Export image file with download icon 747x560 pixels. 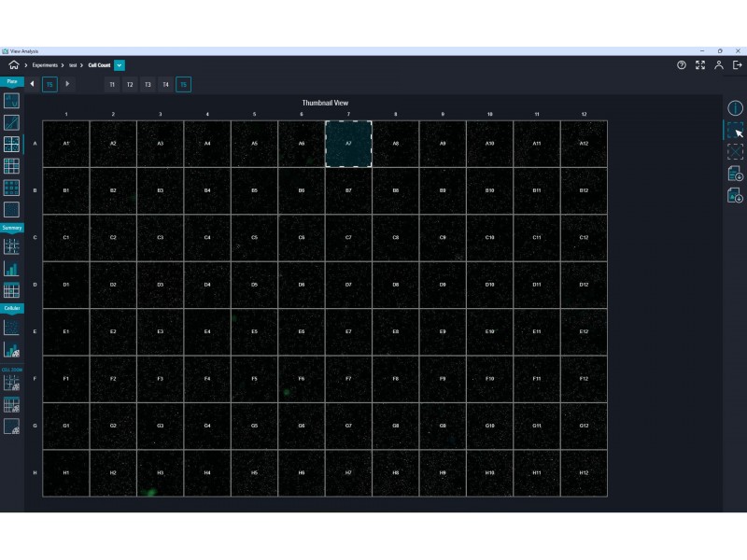pos(735,195)
